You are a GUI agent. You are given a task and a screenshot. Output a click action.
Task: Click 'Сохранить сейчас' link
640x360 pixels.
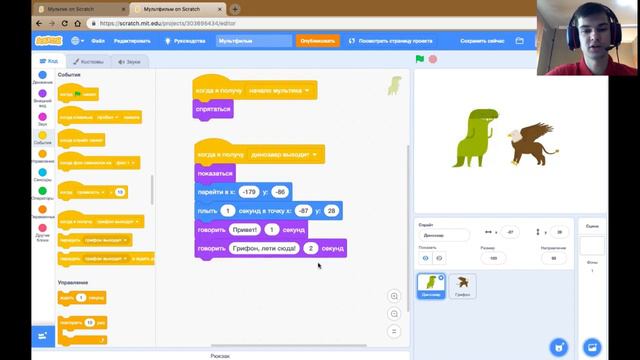(482, 41)
